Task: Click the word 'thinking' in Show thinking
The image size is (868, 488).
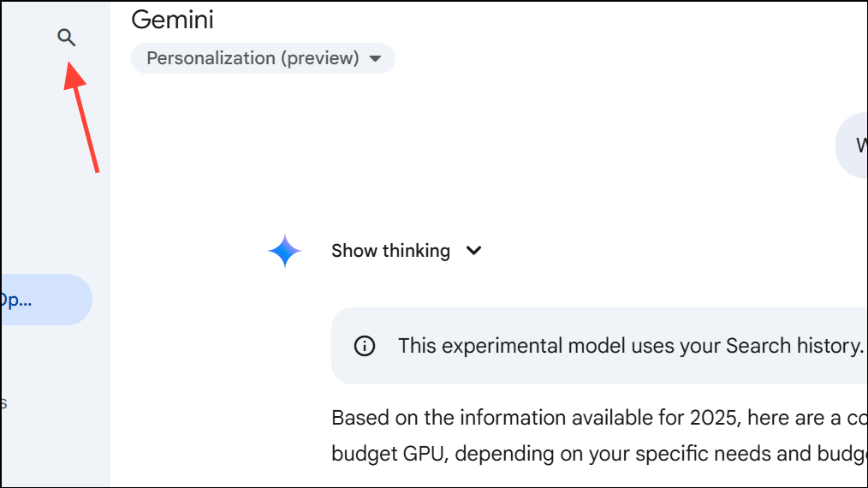Action: click(x=416, y=251)
